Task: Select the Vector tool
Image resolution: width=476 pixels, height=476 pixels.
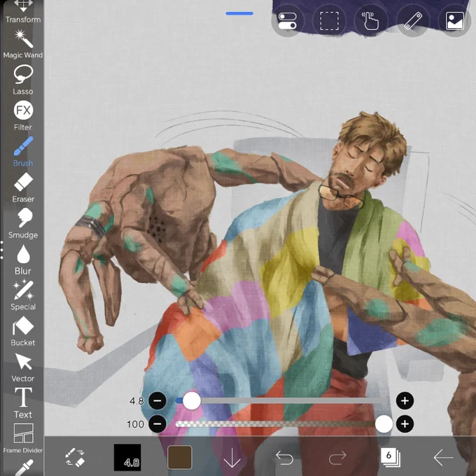Action: point(23,367)
